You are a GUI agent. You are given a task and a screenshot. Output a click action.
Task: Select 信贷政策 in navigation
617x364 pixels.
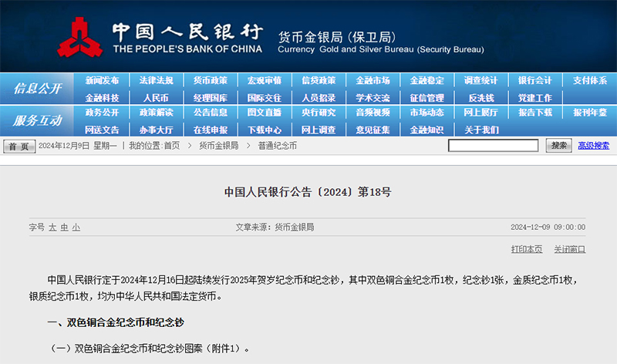319,80
